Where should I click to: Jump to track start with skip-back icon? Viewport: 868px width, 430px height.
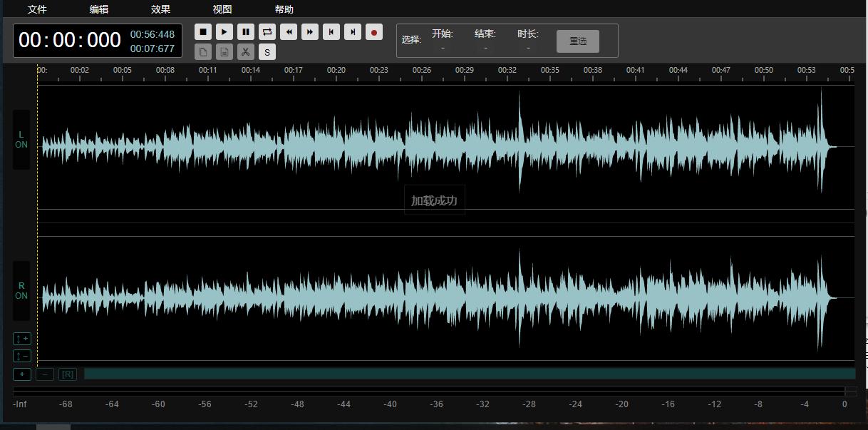coord(331,32)
